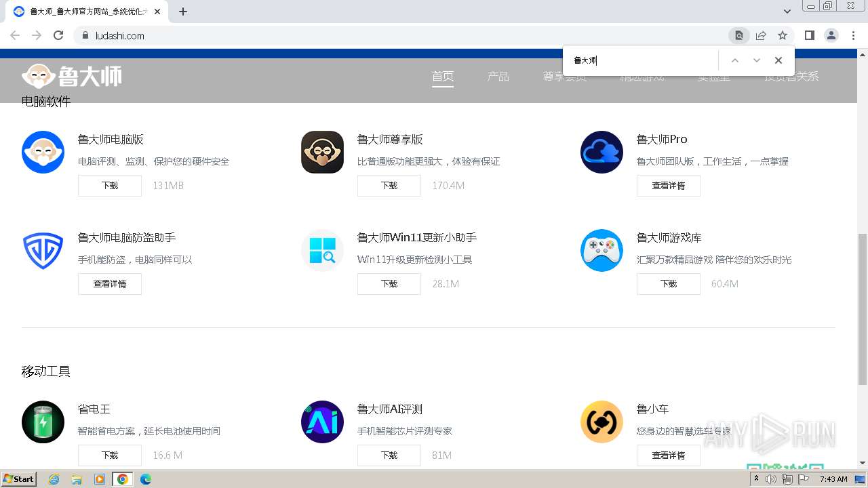Click the 鲁大师电脑防盗助手 shield icon
This screenshot has width=868, height=488.
[43, 250]
